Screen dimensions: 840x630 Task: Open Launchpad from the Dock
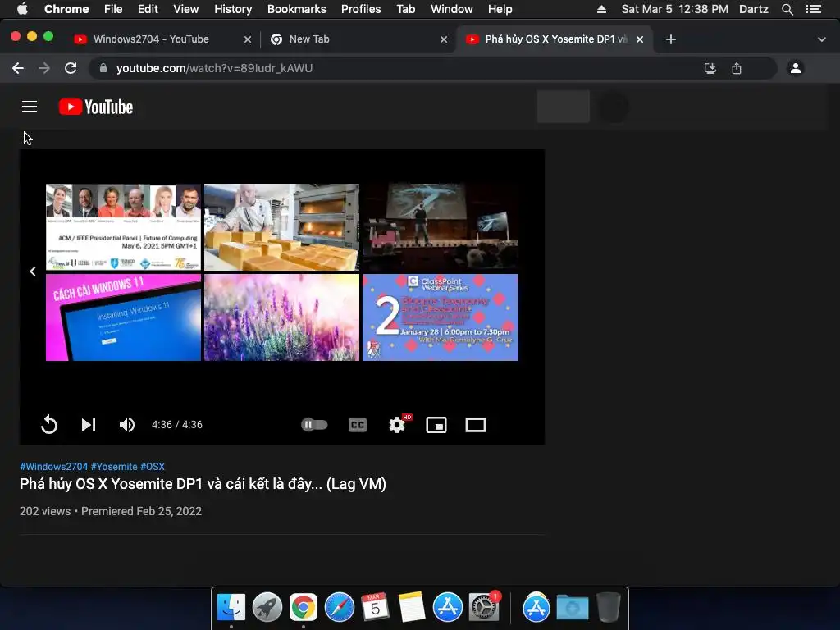coord(267,608)
